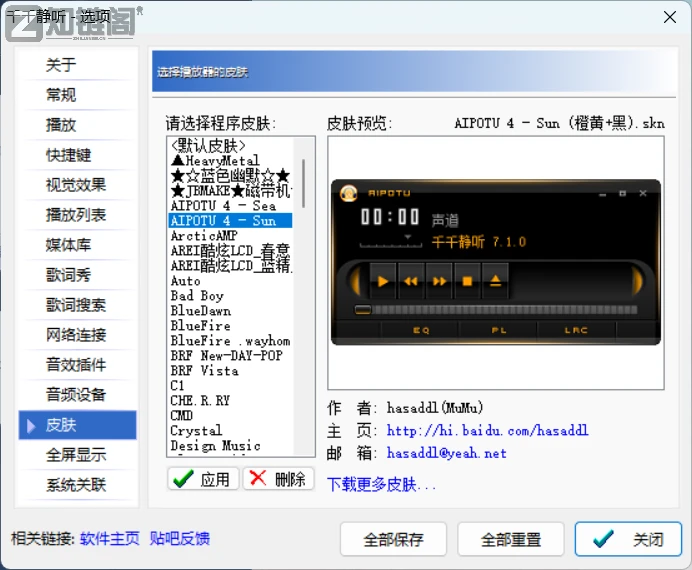Select the AREI酷炫LCD_蓝精 skin
This screenshot has width=692, height=570.
[x=230, y=266]
